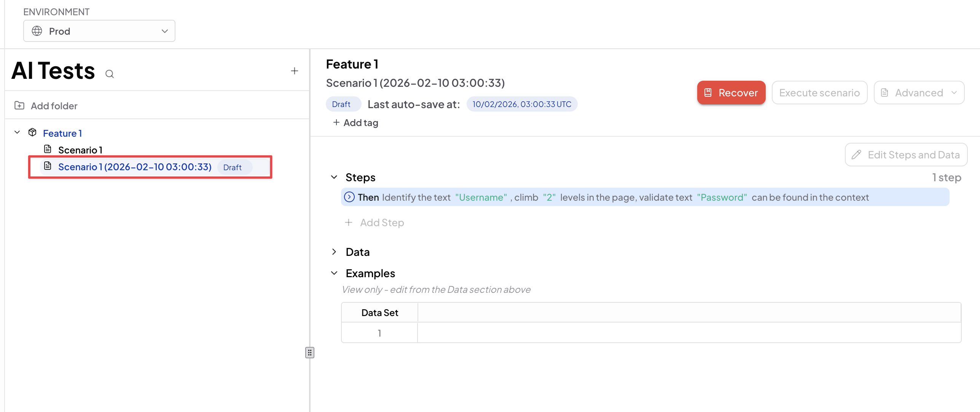This screenshot has width=980, height=412.
Task: Click the panel resize grip handle
Action: coord(310,353)
